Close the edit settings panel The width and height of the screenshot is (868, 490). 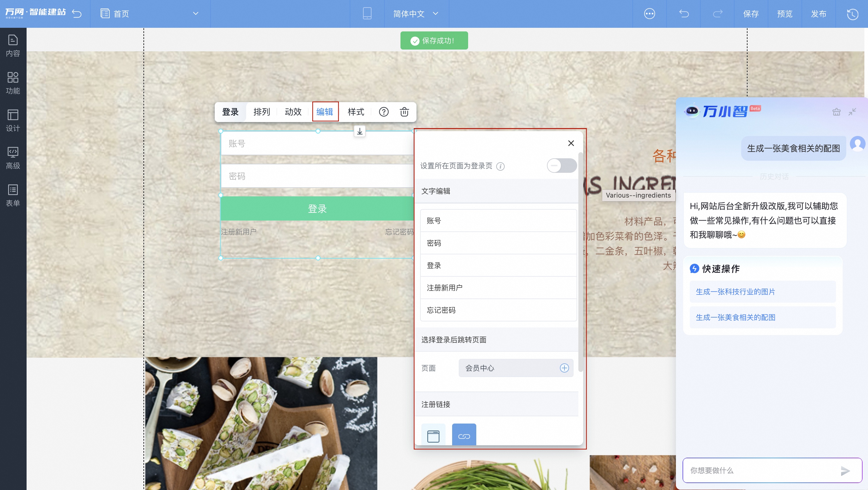tap(571, 143)
